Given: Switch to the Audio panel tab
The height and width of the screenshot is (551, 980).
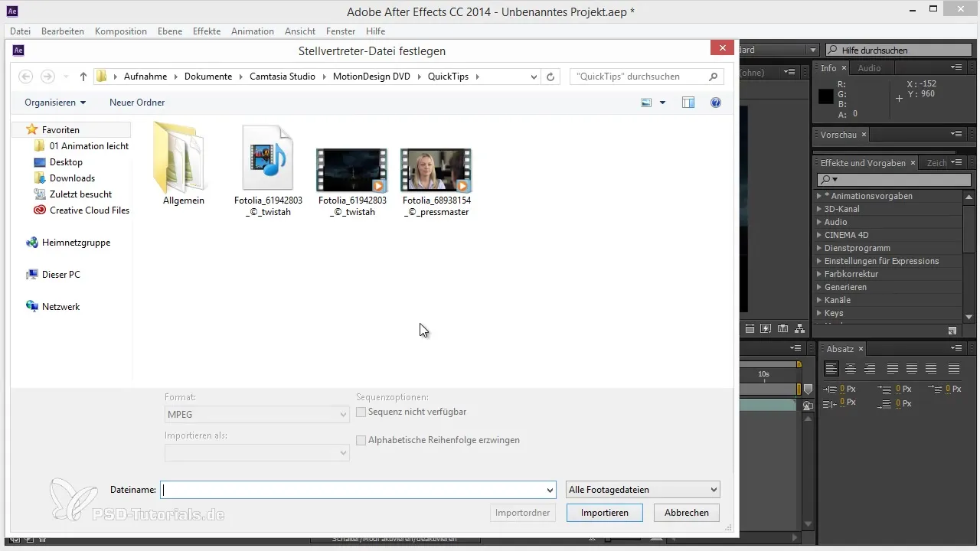Looking at the screenshot, I should [x=869, y=68].
